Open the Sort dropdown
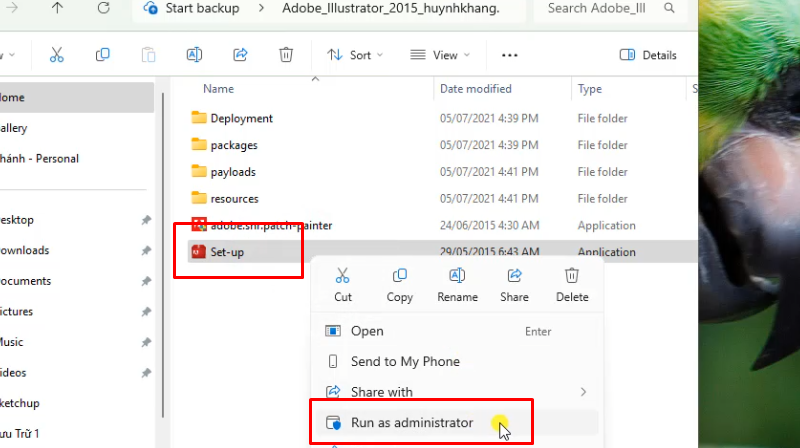Screen dimensions: 800x448 355,55
